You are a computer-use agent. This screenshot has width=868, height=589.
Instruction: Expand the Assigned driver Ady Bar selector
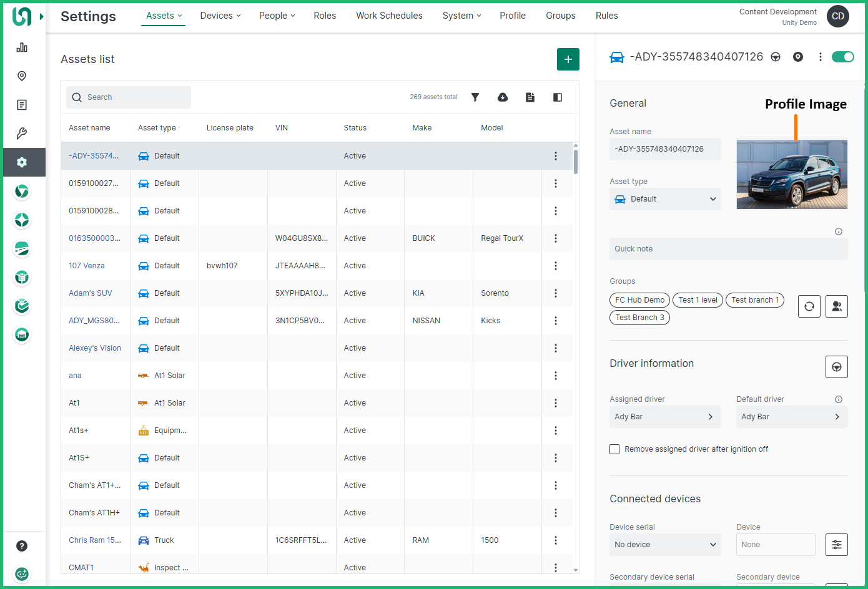click(x=665, y=417)
